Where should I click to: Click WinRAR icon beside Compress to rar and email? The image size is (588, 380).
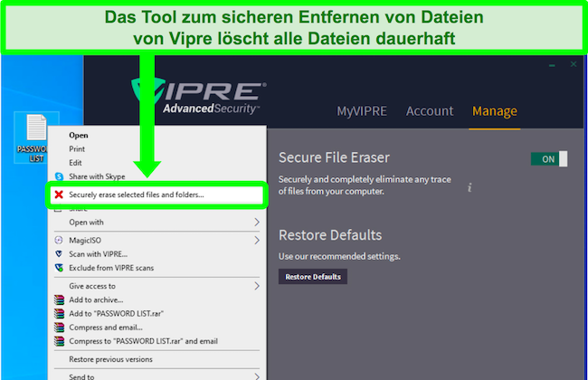(59, 341)
